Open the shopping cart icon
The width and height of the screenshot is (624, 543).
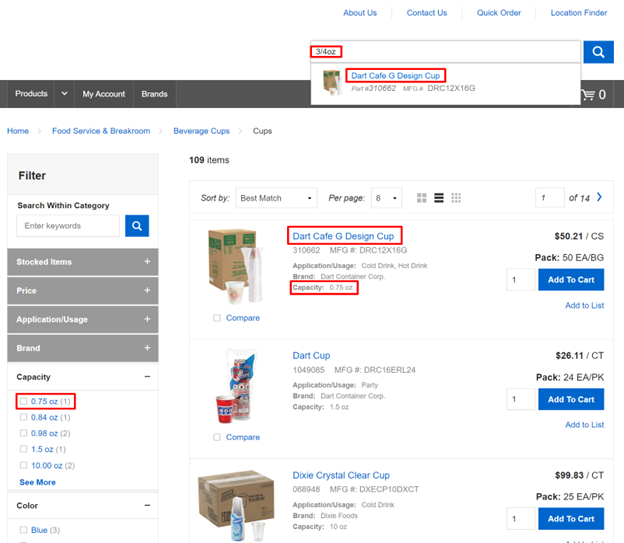588,95
